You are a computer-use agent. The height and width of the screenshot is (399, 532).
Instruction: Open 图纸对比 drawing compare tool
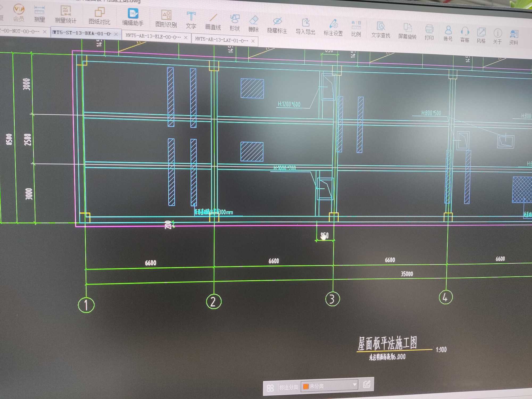99,16
